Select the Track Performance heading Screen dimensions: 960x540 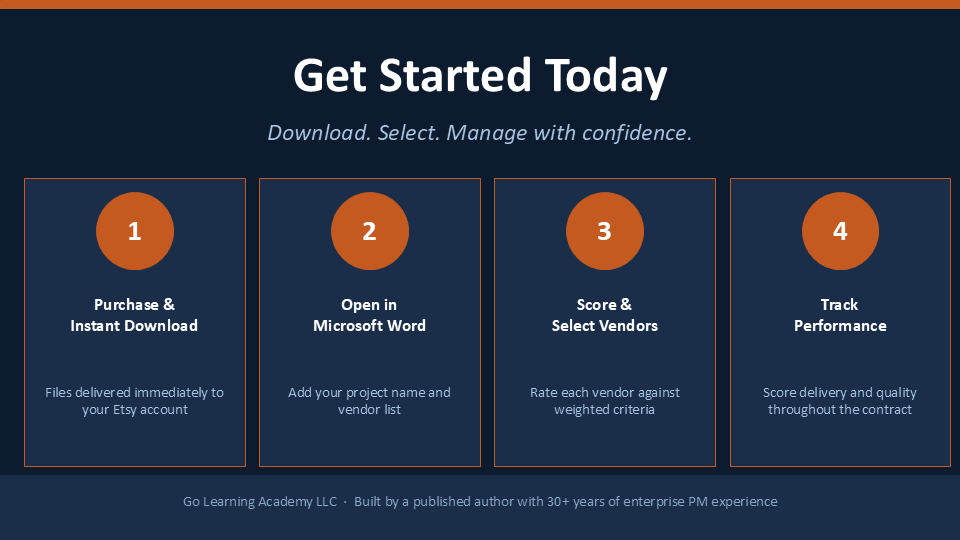(840, 315)
